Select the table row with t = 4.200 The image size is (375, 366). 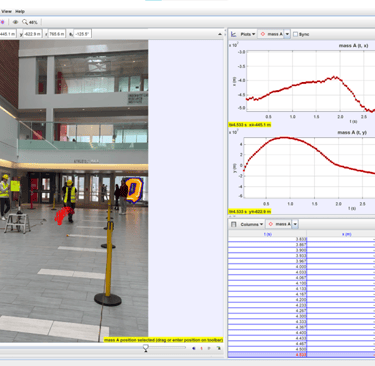pos(301,300)
